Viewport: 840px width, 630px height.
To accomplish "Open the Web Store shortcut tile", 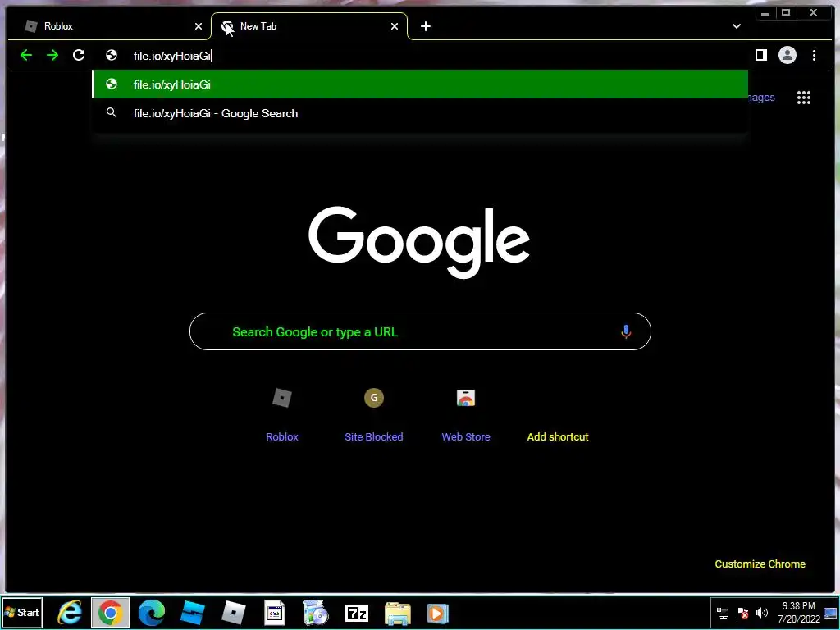I will (466, 413).
